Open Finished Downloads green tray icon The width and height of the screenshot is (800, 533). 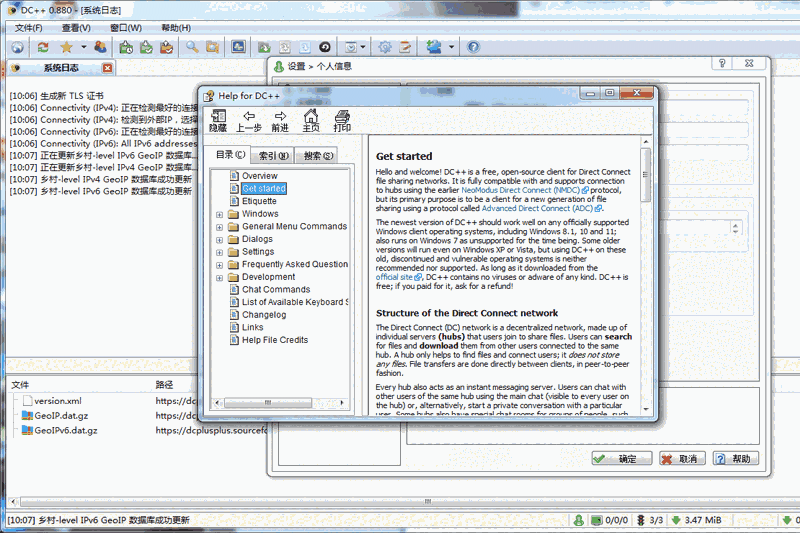[x=146, y=47]
